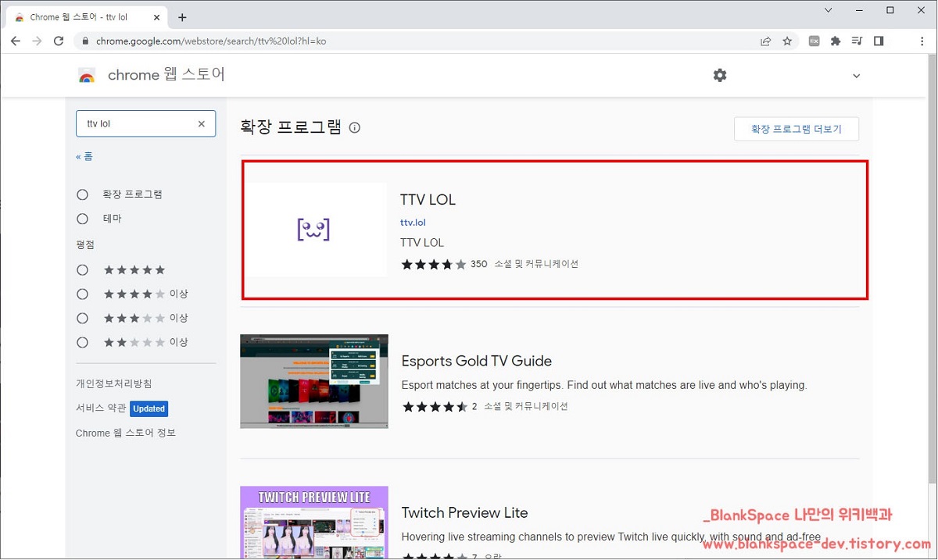Click Twitch Preview Lite title

point(464,512)
